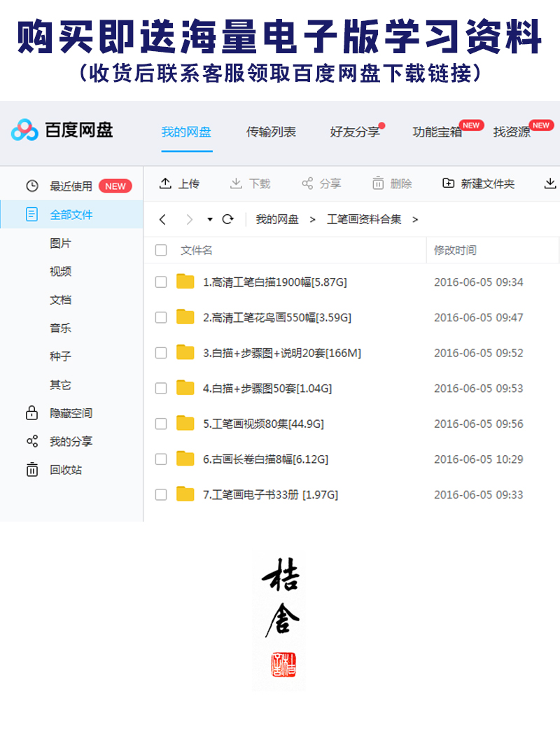
Task: Open the 我的分享 share icon in sidebar
Action: 31,441
